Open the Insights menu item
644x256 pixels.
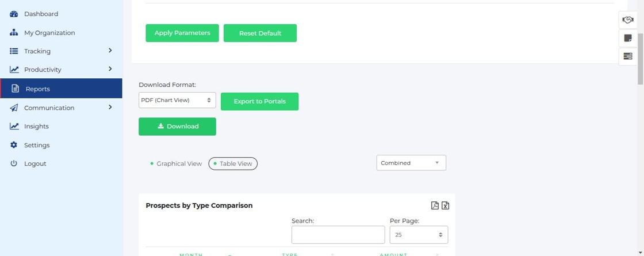point(36,127)
